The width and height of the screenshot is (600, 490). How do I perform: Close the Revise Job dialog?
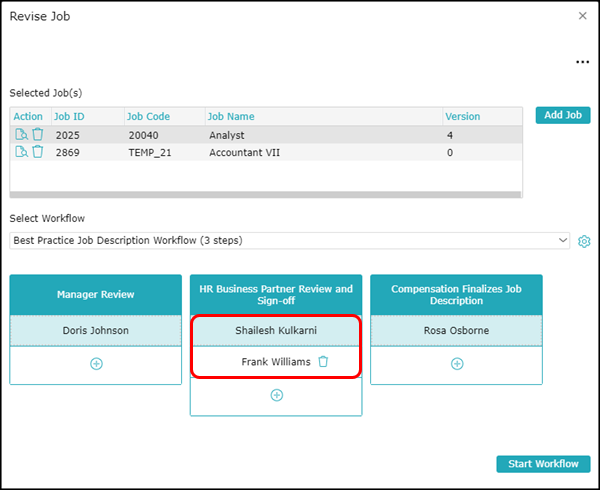pos(583,16)
